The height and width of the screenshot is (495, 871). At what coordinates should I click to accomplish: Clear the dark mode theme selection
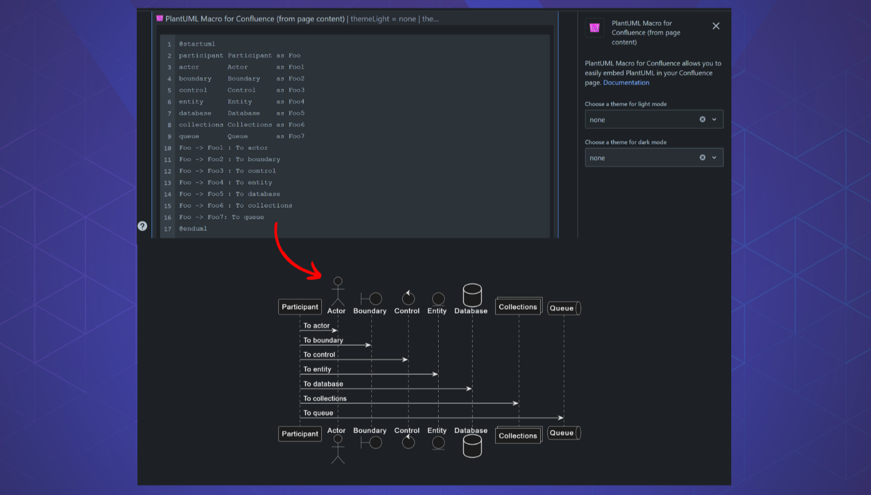pos(702,158)
